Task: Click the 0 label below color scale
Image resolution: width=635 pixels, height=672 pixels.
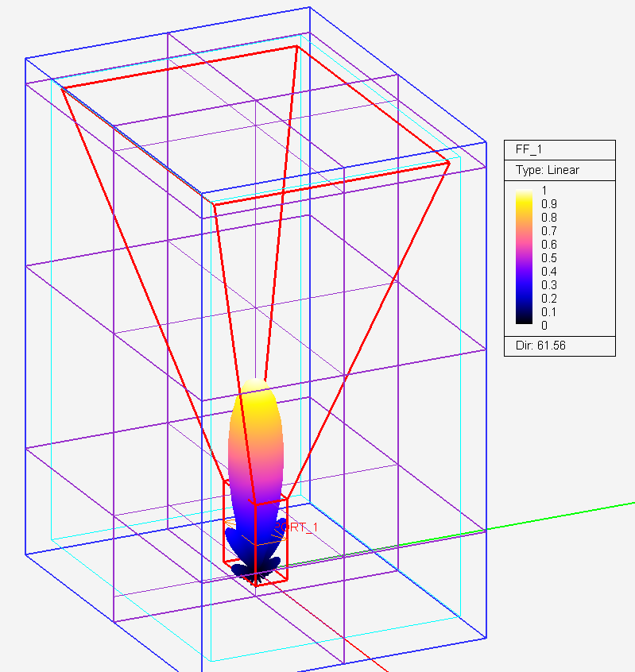Action: click(x=544, y=326)
